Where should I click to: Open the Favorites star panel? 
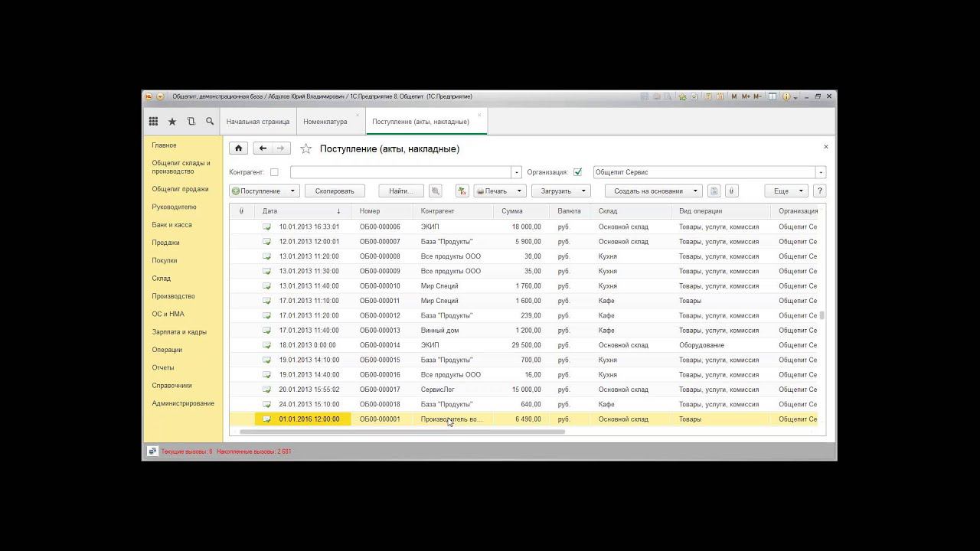pos(172,122)
